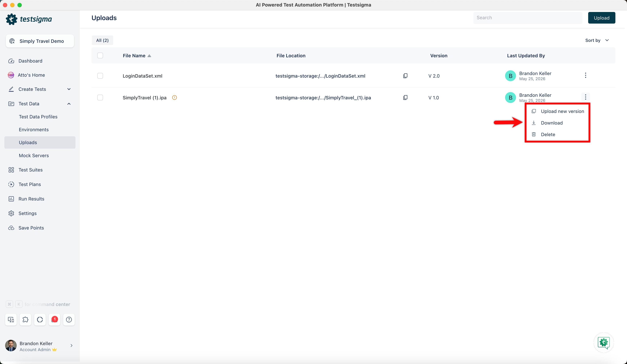Screen dimensions: 627x364
Task: Click the Upload button
Action: [x=602, y=18]
